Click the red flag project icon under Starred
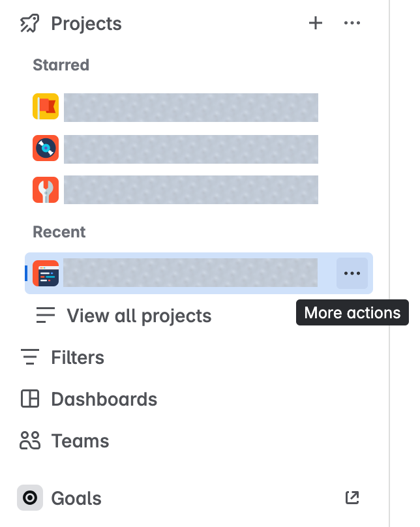The height and width of the screenshot is (527, 420). tap(44, 106)
